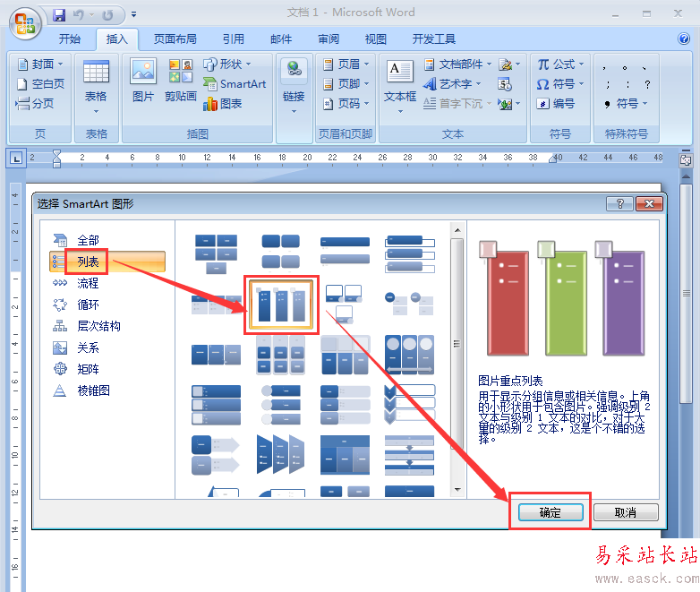This screenshot has height=592, width=700.
Task: Save the document with the floppy disk icon
Action: [x=59, y=14]
